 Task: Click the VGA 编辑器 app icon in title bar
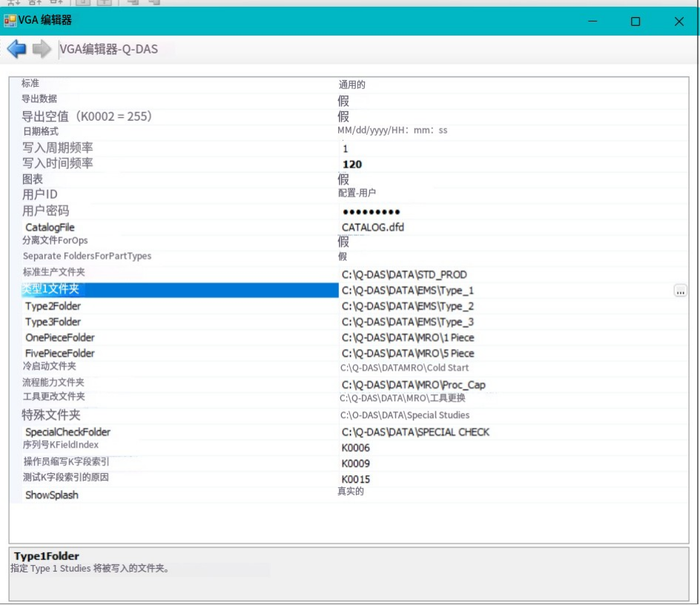coord(10,21)
